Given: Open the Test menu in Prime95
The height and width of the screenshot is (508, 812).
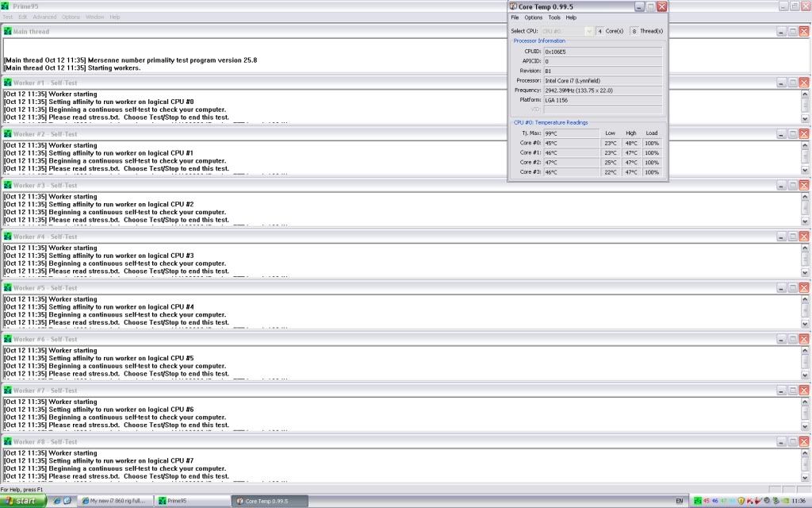Looking at the screenshot, I should (8, 17).
